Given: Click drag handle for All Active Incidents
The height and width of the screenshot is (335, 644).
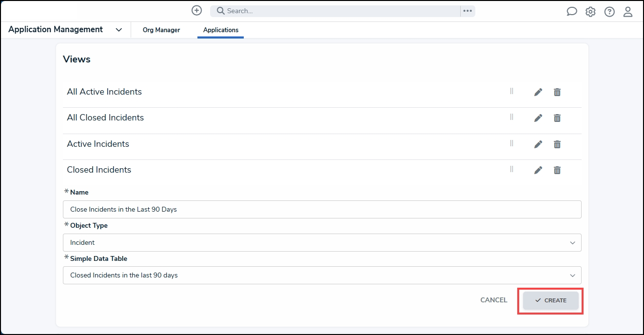Looking at the screenshot, I should coord(511,91).
